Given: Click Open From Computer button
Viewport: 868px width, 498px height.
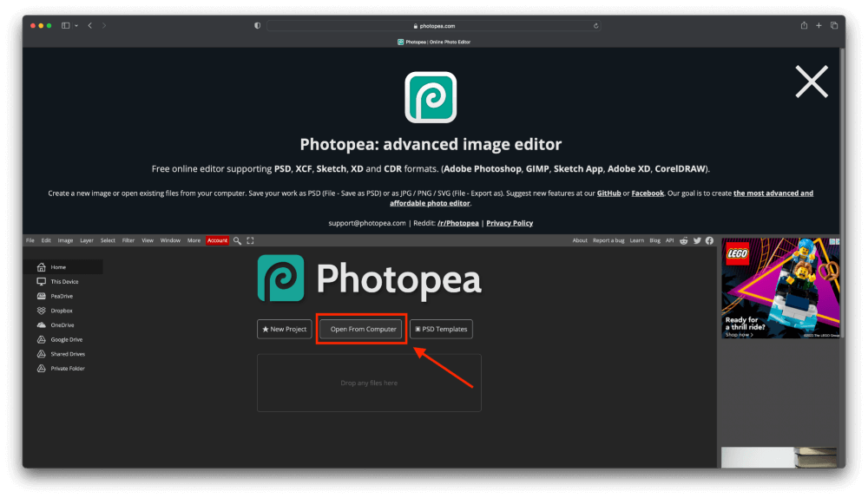Looking at the screenshot, I should click(x=360, y=329).
